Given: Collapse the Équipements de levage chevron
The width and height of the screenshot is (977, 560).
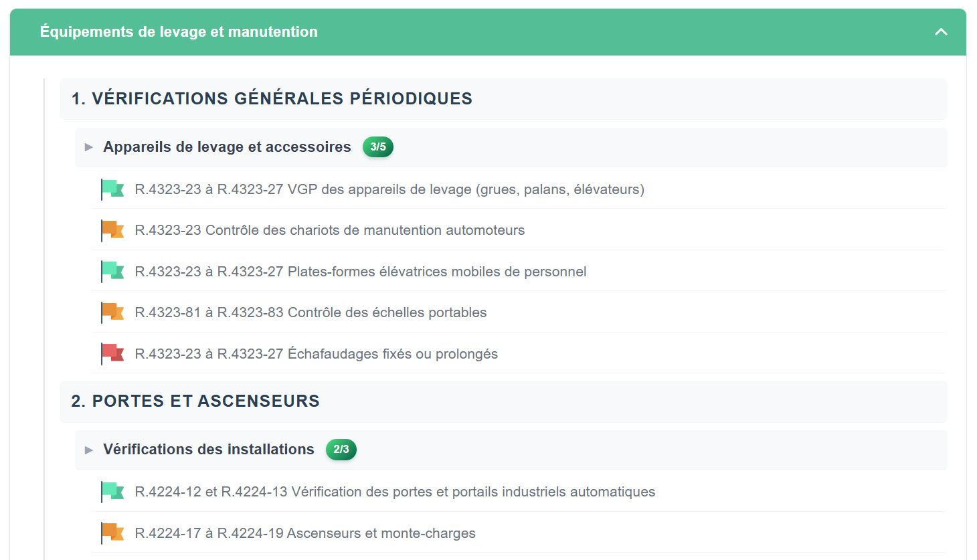Looking at the screenshot, I should pos(941,32).
